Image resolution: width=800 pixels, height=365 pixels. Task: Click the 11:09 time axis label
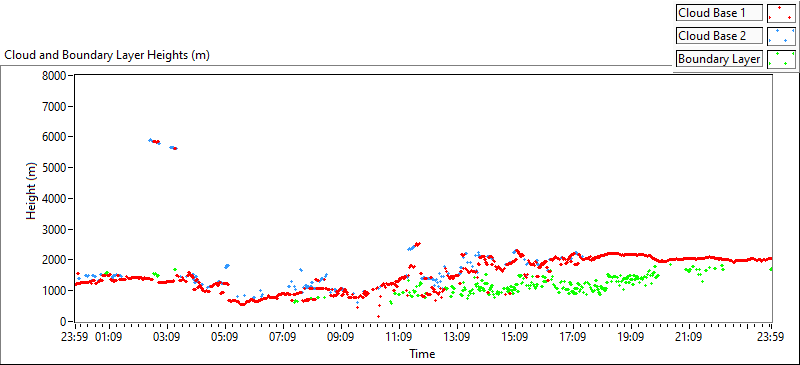(x=399, y=337)
